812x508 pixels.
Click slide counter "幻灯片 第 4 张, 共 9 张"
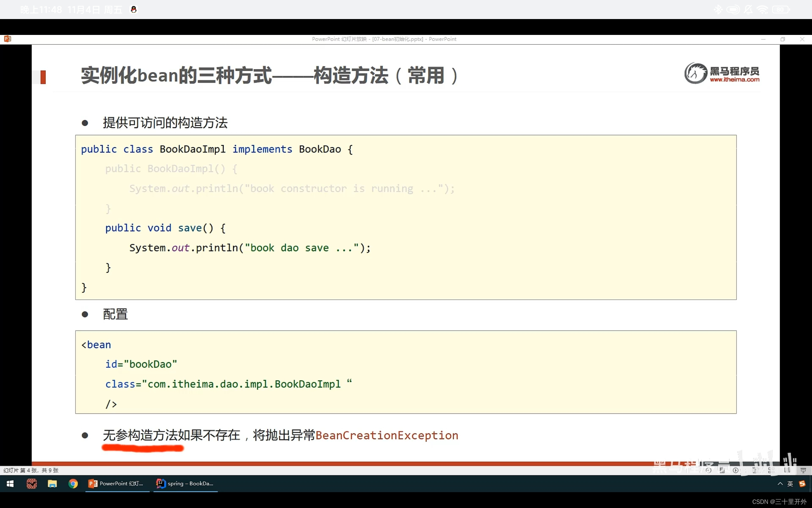click(31, 470)
